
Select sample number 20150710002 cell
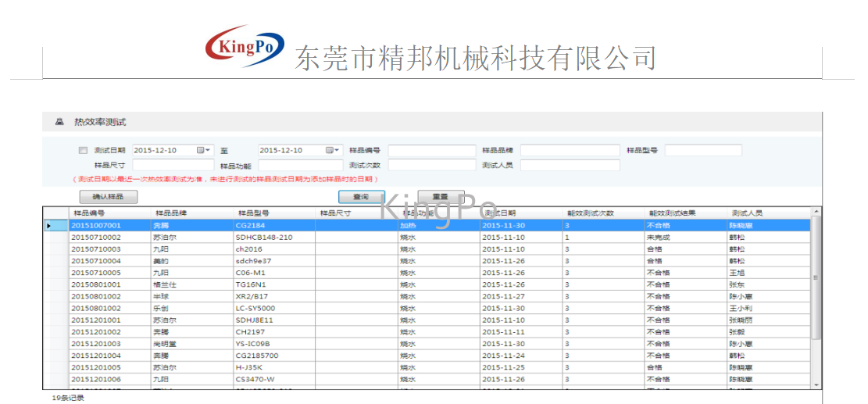[x=109, y=238]
